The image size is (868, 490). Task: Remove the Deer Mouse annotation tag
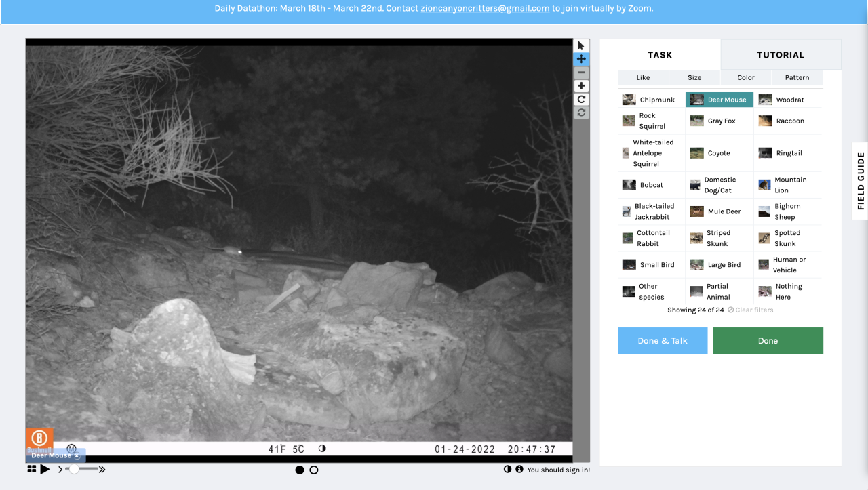(77, 455)
